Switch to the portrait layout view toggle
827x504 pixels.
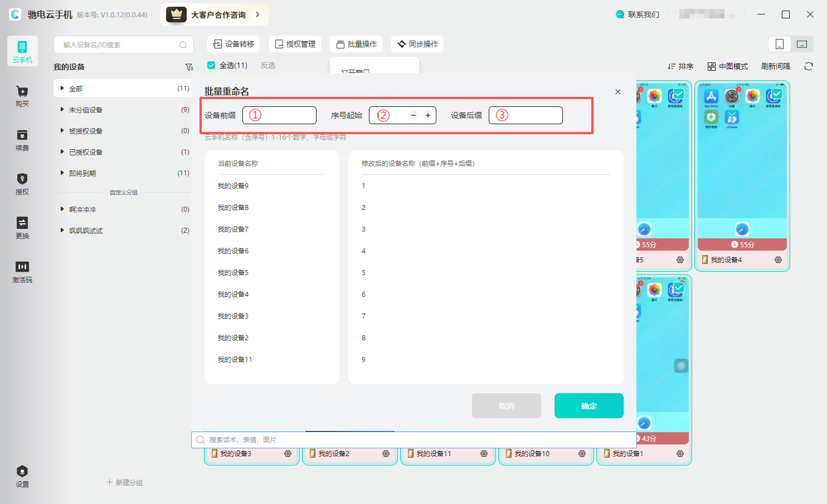pyautogui.click(x=780, y=44)
